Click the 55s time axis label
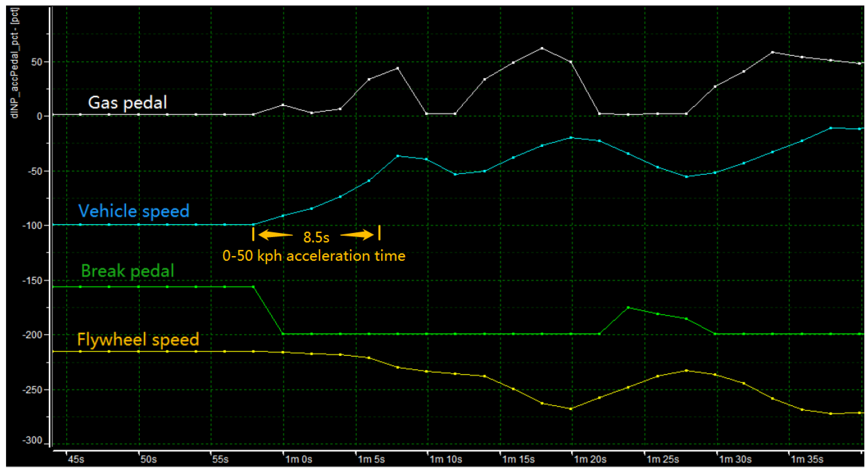The image size is (868, 473). coord(220,459)
